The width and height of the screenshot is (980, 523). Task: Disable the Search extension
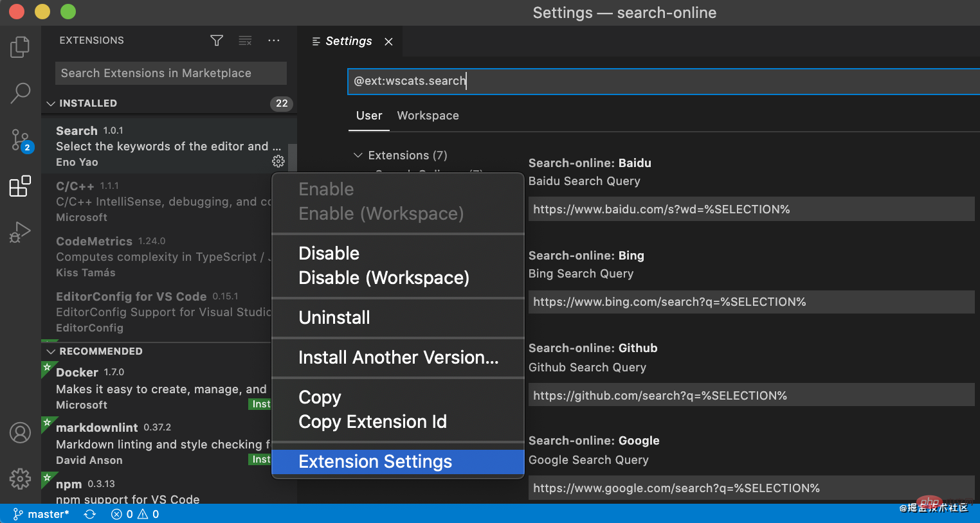point(329,253)
